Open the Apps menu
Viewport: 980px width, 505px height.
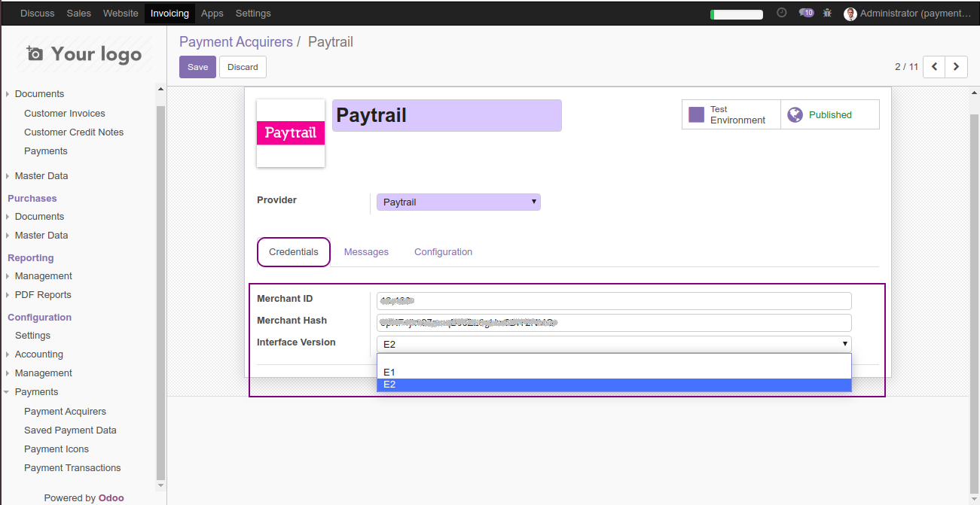(212, 14)
